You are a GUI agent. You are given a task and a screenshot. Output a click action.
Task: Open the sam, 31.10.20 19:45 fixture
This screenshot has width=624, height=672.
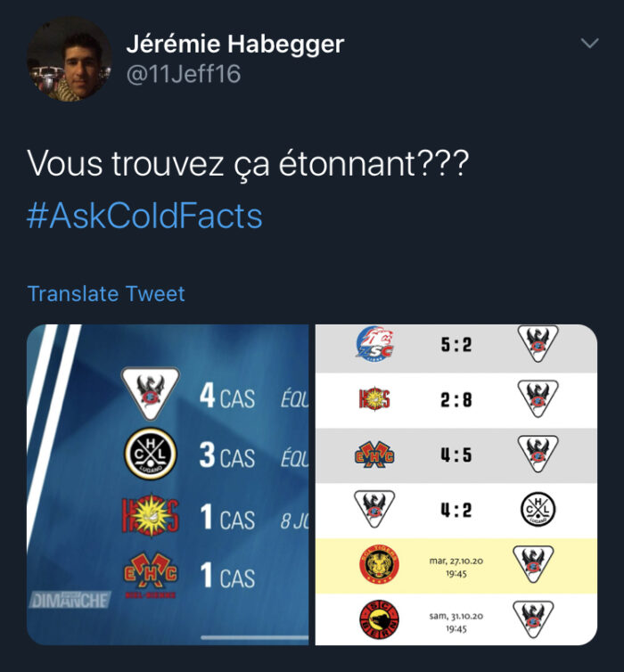tap(456, 621)
